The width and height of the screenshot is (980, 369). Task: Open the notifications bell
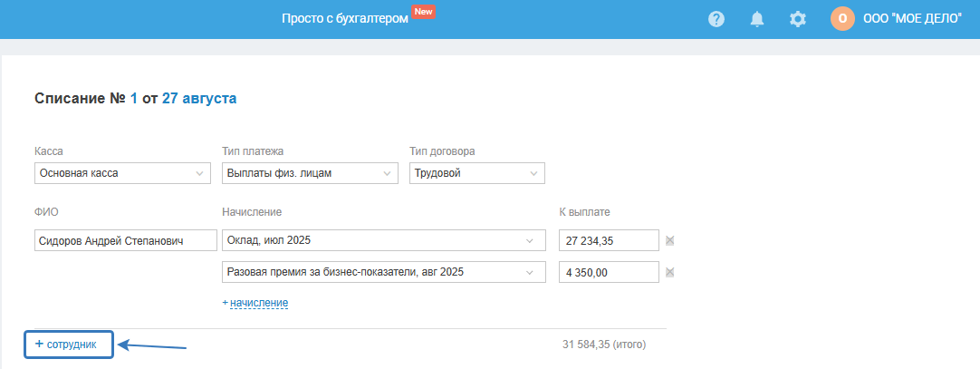click(757, 19)
